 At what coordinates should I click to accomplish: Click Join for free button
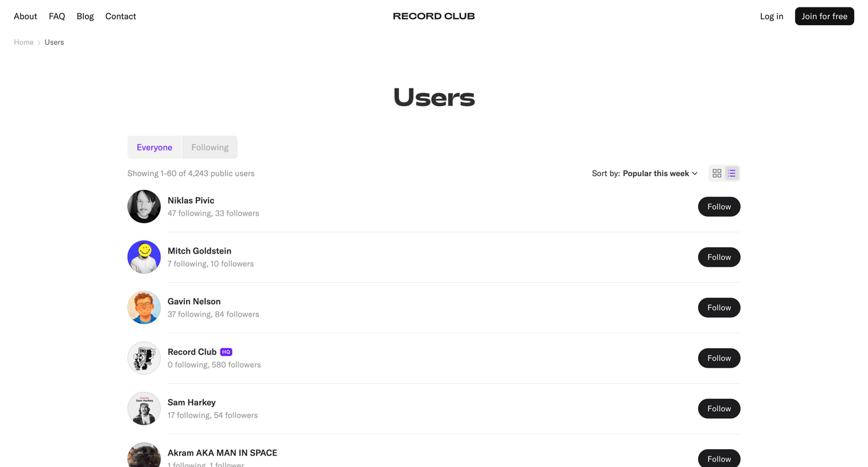pos(824,16)
